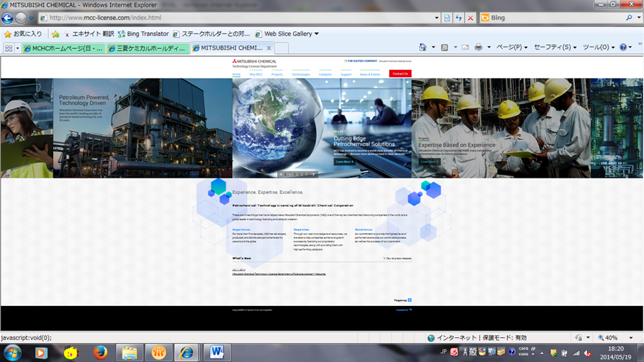Click the Projects navigation link
The image size is (644, 362).
277,74
